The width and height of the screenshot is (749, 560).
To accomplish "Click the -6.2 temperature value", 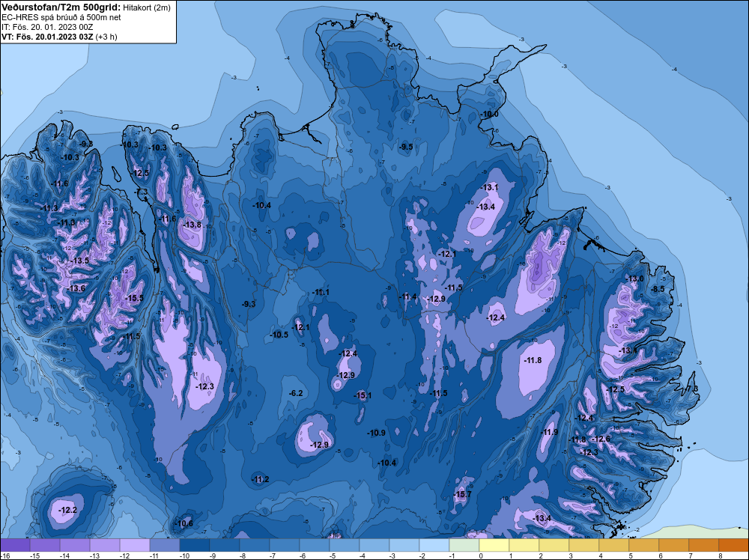I will (x=296, y=393).
